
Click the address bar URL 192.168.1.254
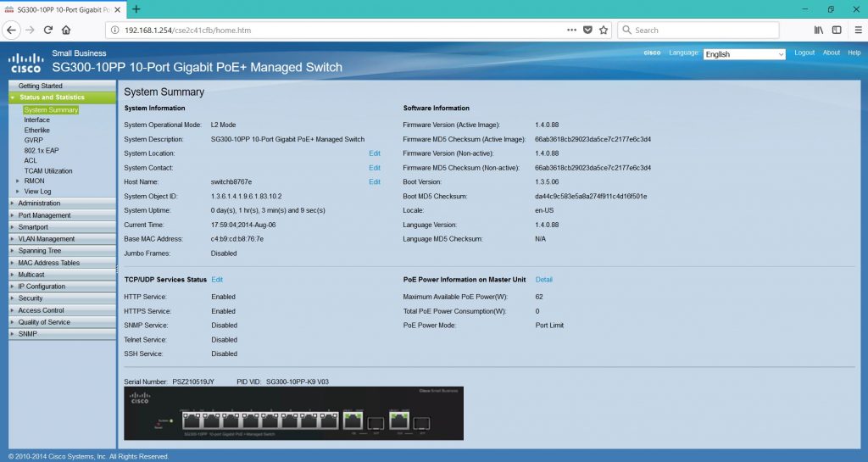pos(187,31)
